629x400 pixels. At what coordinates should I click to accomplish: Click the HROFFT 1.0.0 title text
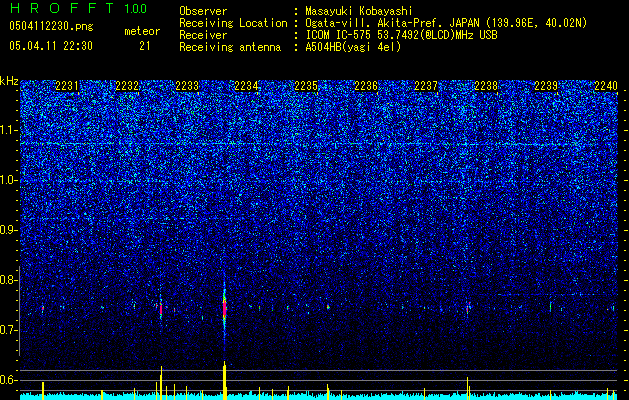coord(79,8)
